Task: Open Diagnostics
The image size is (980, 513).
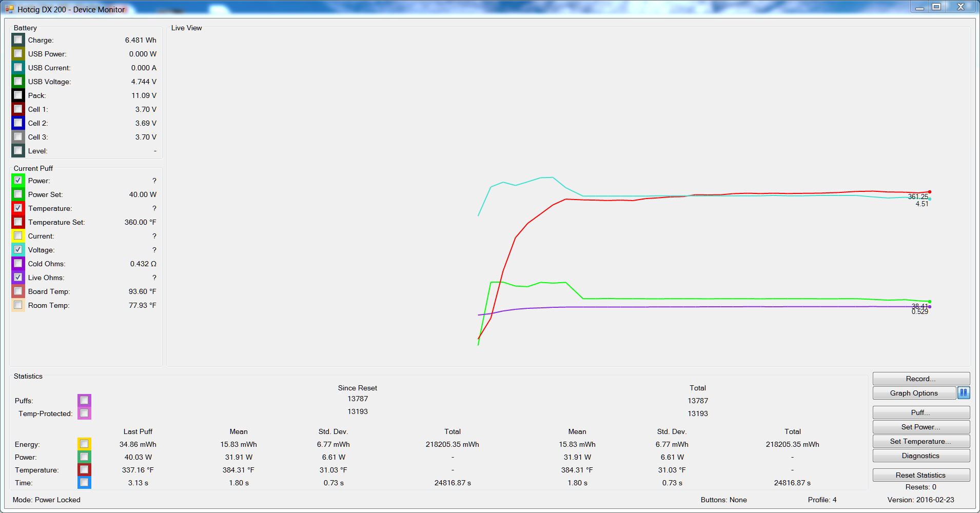Action: tap(920, 456)
